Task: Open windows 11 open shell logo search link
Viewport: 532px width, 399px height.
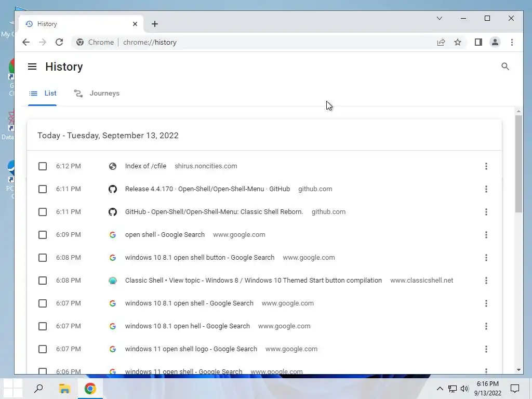Action: 191,349
